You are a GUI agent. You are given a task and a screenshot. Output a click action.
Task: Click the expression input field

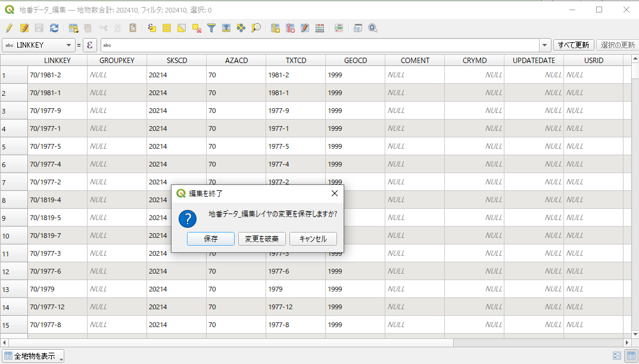pyautogui.click(x=322, y=45)
